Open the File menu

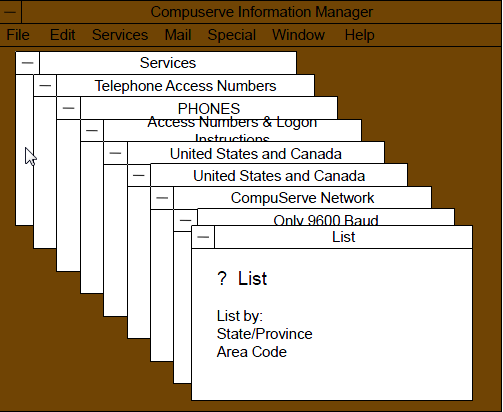tap(18, 35)
